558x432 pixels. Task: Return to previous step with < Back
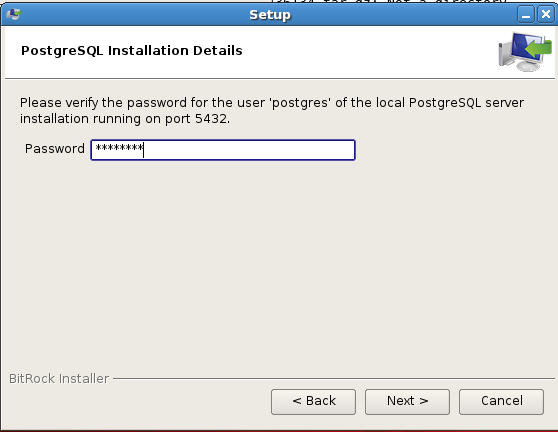pos(314,402)
